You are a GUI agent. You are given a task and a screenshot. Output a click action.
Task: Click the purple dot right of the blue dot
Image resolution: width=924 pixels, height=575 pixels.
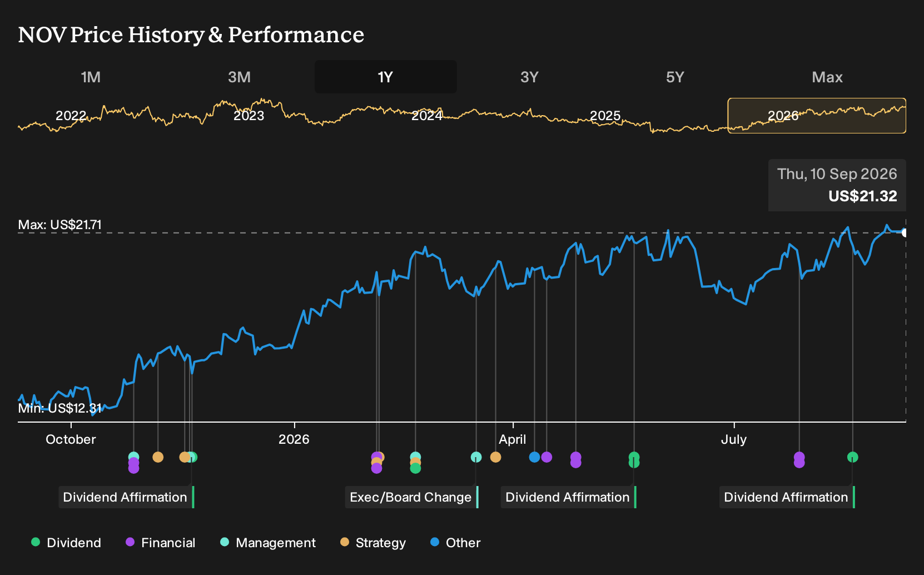547,457
